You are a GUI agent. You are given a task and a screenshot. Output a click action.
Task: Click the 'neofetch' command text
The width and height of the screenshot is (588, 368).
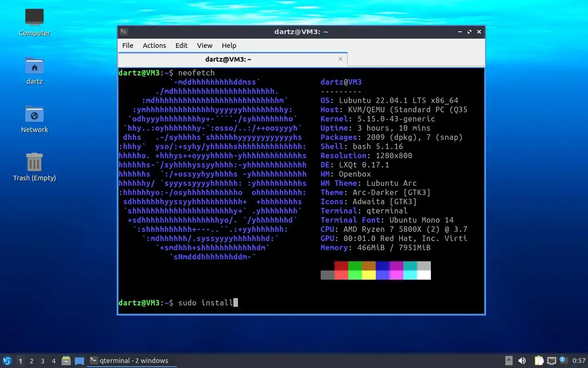click(196, 73)
